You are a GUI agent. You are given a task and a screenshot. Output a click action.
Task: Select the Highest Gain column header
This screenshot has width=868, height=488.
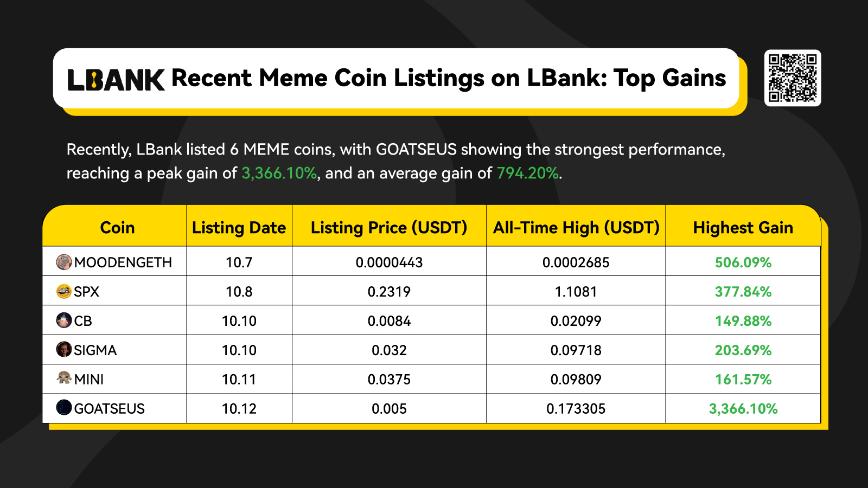(743, 228)
